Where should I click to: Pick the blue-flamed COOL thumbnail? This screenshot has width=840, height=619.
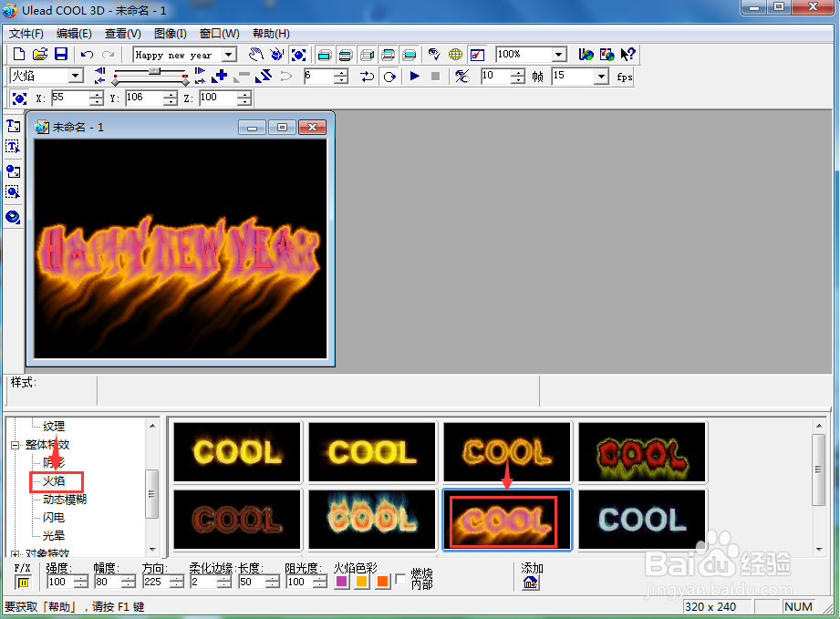point(372,520)
